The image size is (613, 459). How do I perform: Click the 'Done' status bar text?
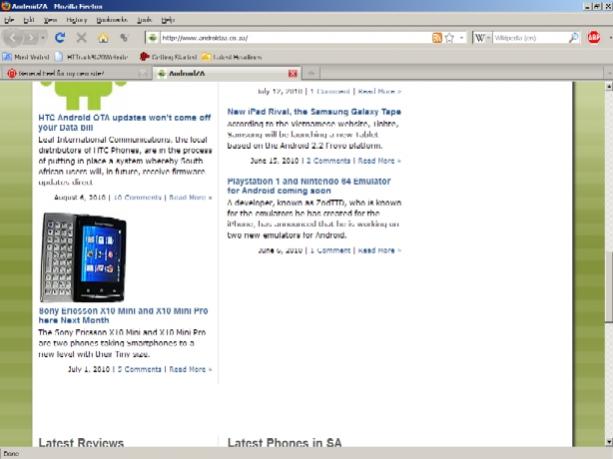(11, 454)
